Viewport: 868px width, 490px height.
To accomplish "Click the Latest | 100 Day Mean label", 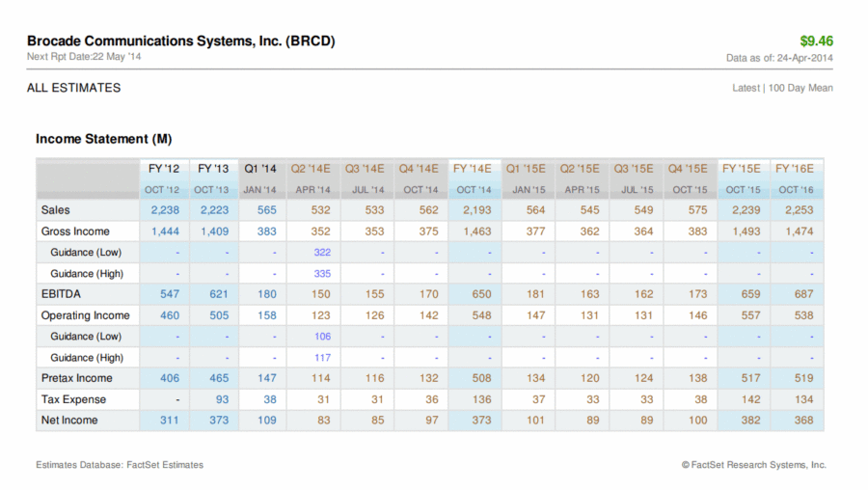I will coord(782,88).
